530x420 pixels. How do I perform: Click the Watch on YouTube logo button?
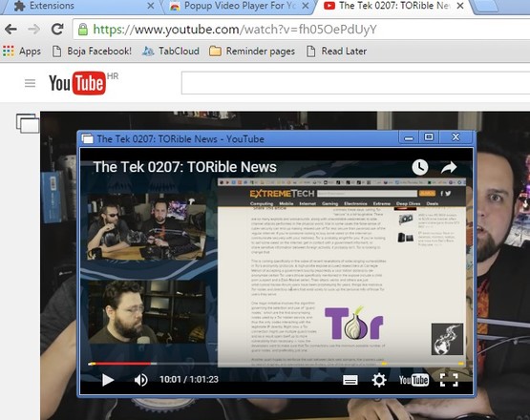[x=413, y=380]
